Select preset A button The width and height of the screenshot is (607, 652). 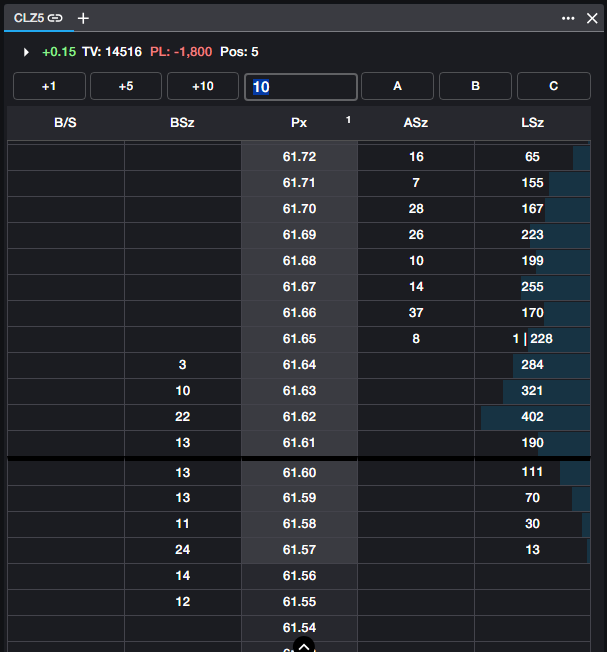pyautogui.click(x=397, y=87)
